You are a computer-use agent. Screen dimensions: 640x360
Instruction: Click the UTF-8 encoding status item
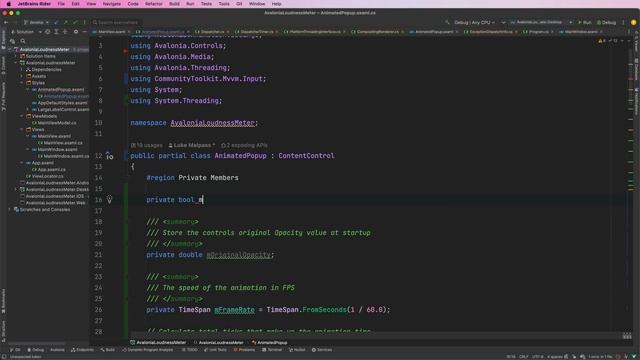[x=538, y=357]
